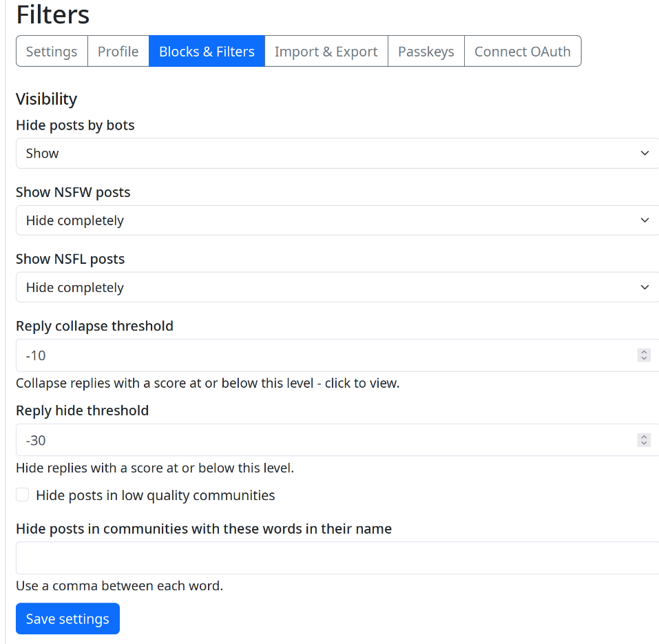Increase the Reply hide threshold with up arrow
Screen dimensions: 659x644
click(644, 437)
